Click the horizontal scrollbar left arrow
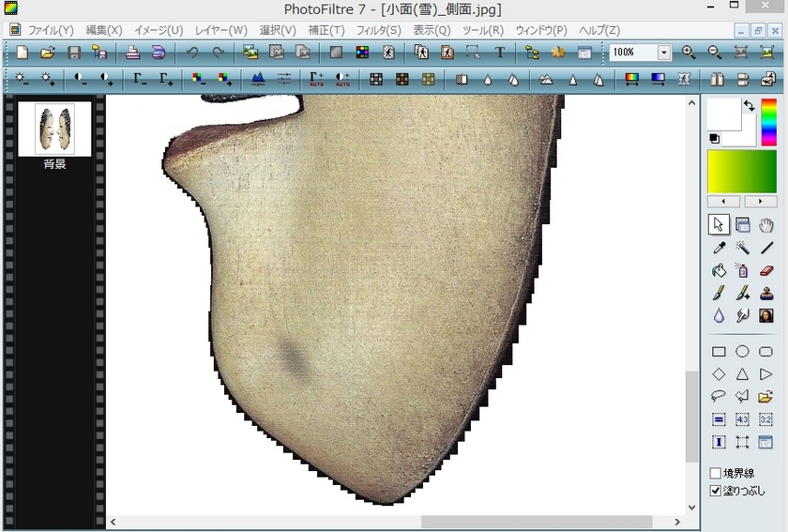 114,522
